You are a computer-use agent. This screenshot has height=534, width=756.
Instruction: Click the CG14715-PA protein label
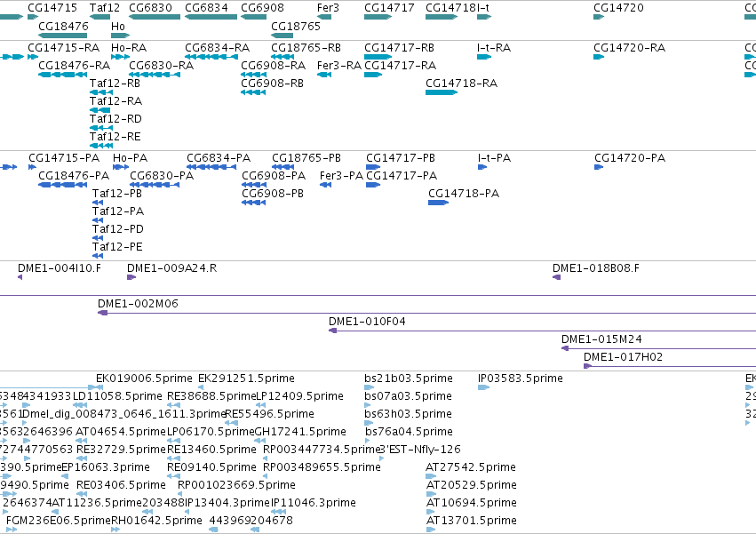(x=64, y=158)
